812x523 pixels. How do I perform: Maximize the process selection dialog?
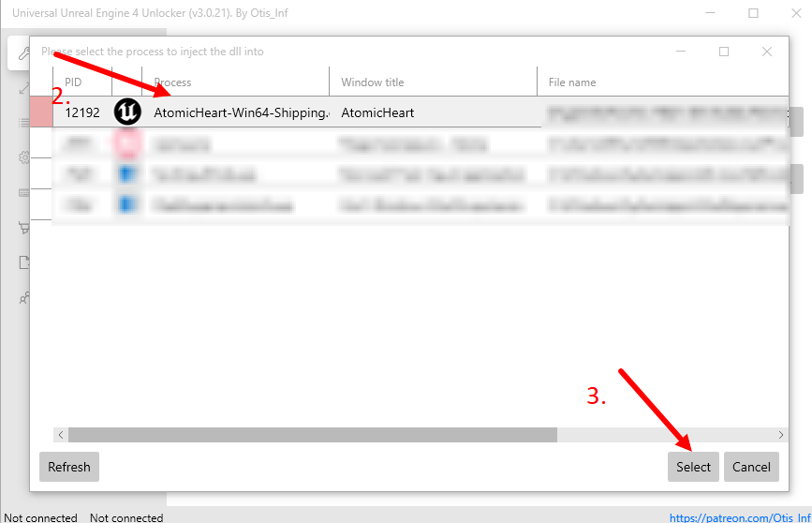click(724, 52)
